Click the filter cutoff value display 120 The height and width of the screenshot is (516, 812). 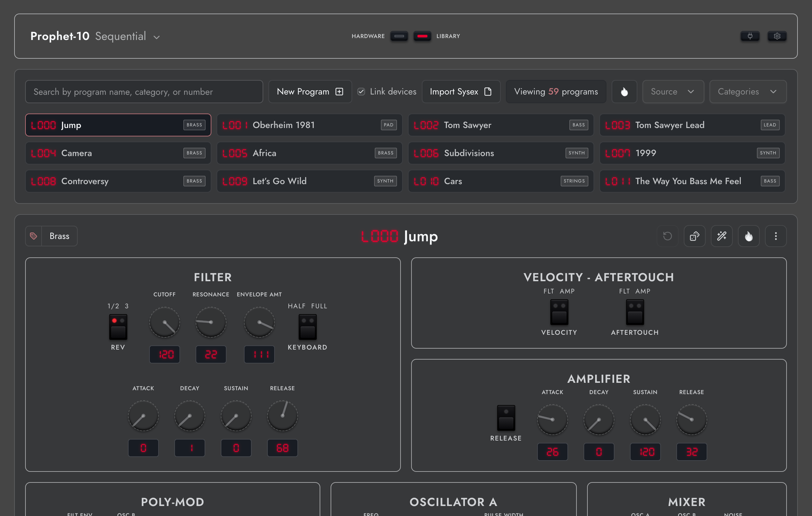[x=165, y=354]
